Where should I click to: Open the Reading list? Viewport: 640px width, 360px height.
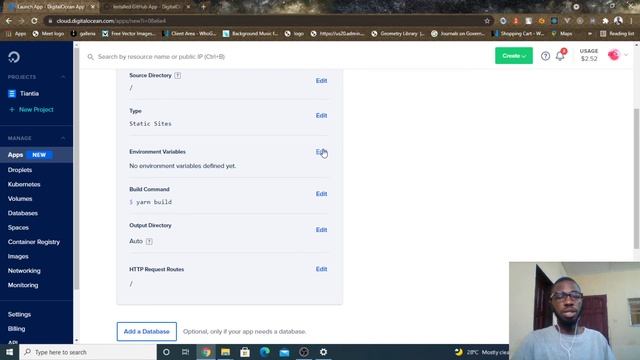tap(617, 34)
